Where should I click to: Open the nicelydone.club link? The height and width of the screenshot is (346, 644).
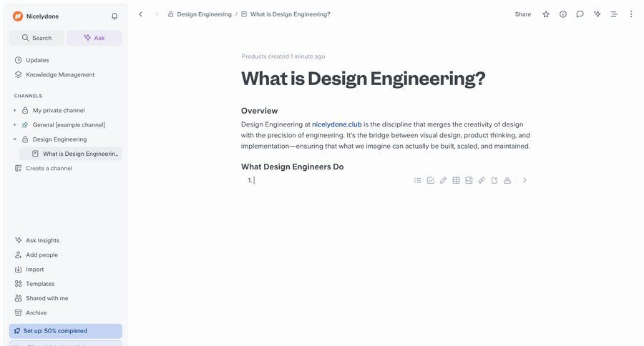pos(336,124)
